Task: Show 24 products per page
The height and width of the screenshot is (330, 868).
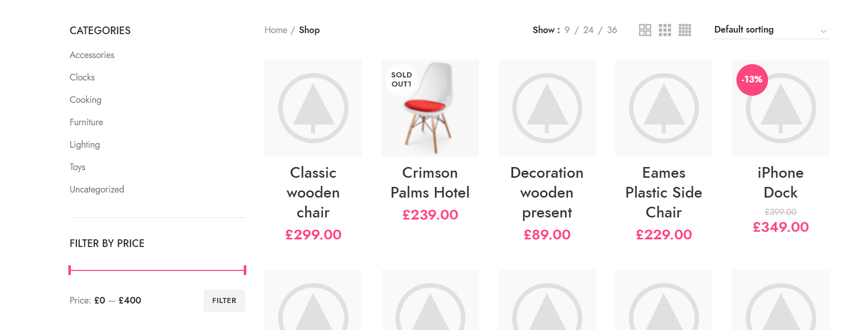Action: tap(589, 30)
